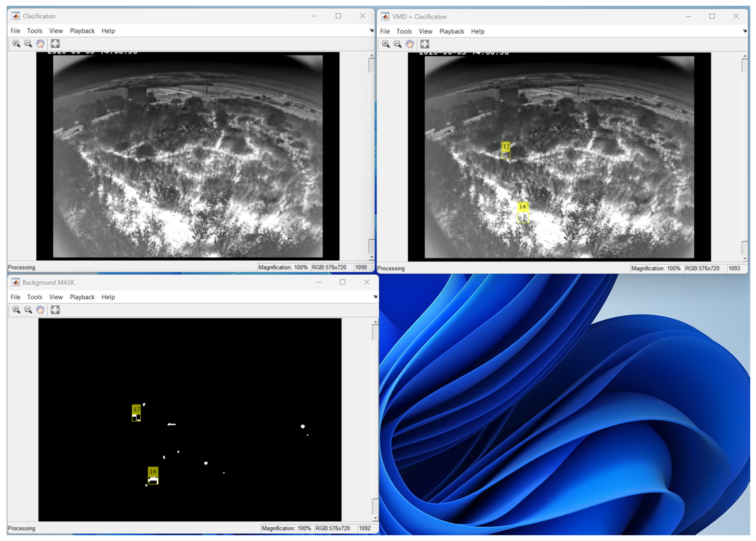Expand dock arrow in VMD + Clacificaton menu bar
Viewport: 756px width, 541px height.
pyautogui.click(x=745, y=31)
